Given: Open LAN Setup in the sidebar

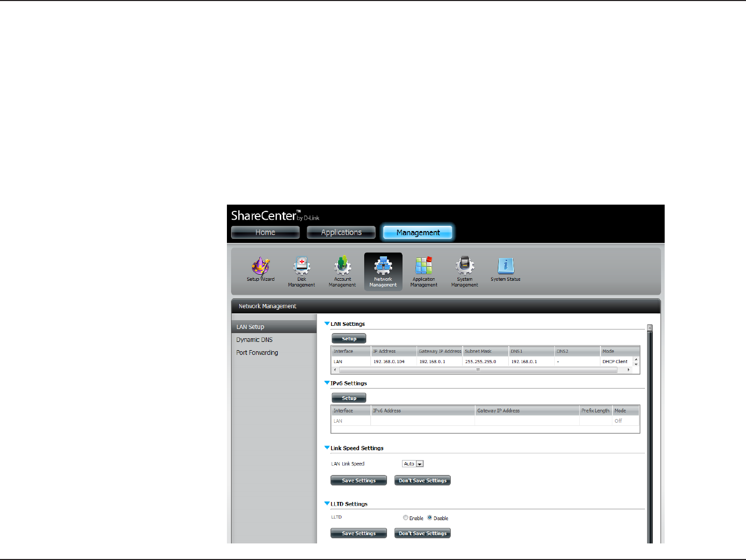Looking at the screenshot, I should (274, 327).
